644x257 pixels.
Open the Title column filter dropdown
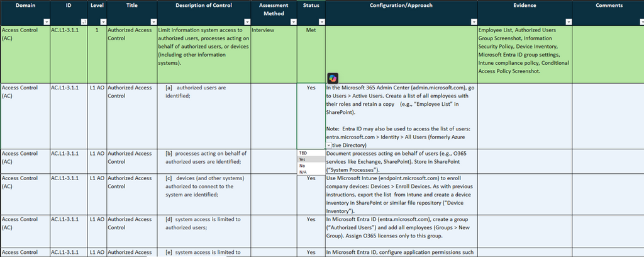pos(153,22)
